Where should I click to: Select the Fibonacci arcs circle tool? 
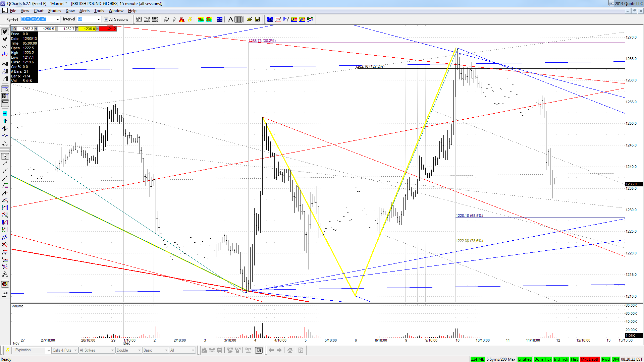click(5, 215)
